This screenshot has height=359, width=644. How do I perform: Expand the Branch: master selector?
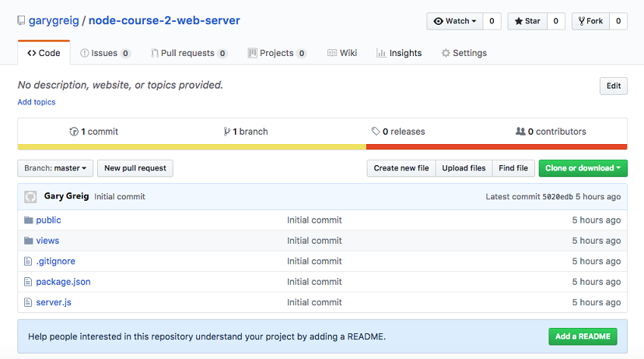[55, 168]
